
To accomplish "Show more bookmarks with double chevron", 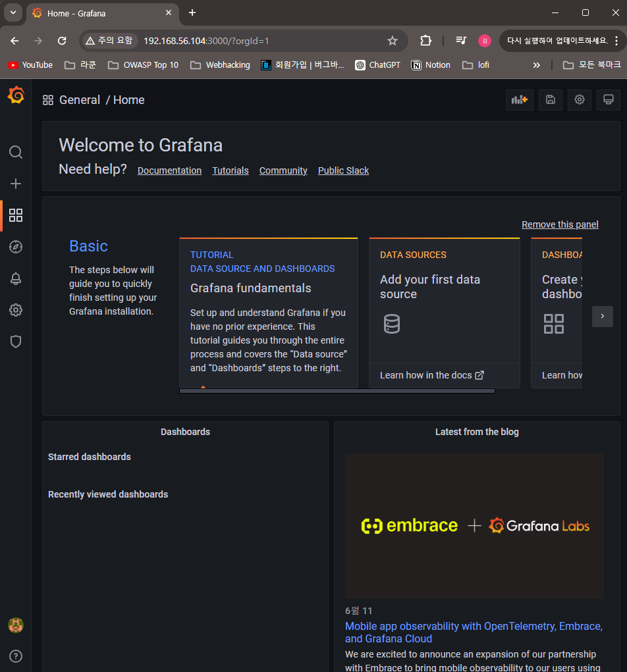I will pos(537,65).
